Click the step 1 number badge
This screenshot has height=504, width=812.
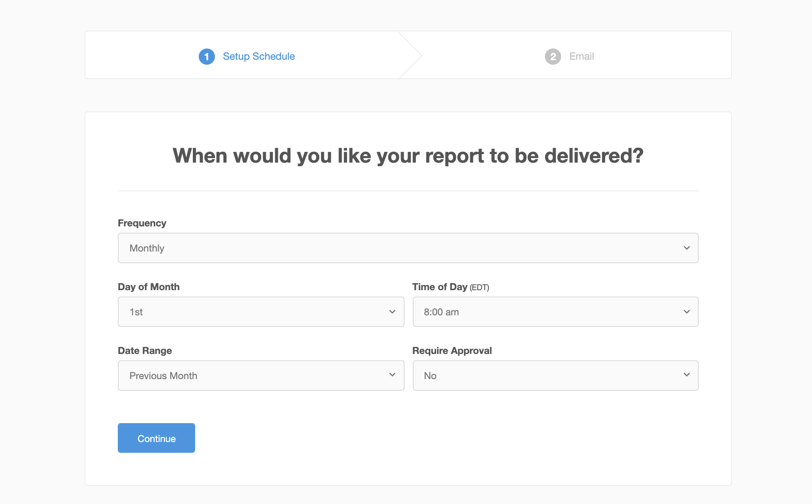tap(207, 57)
